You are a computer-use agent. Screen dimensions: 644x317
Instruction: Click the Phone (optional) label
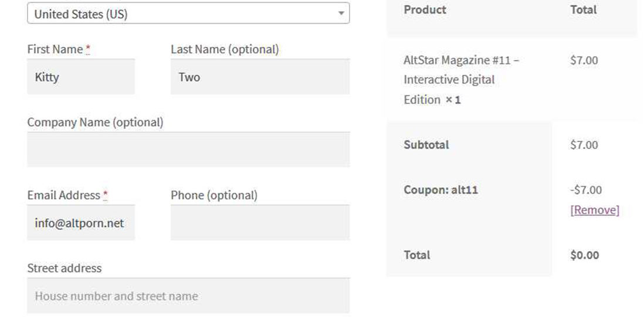(213, 195)
